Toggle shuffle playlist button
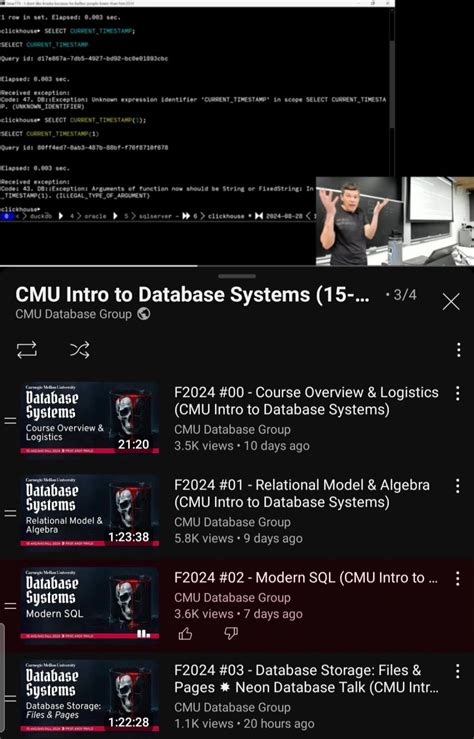The image size is (474, 739). click(x=80, y=350)
